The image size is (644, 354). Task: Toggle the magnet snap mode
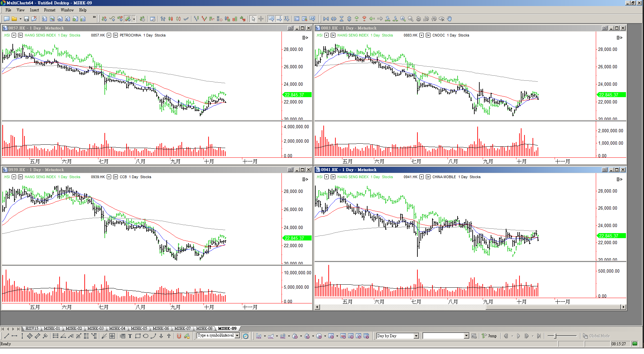pyautogui.click(x=179, y=336)
